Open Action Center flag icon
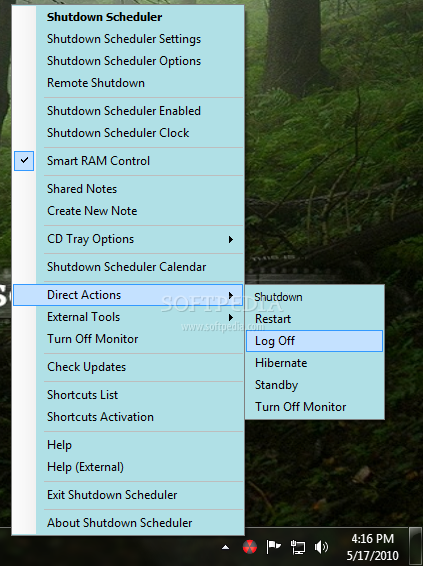 point(273,547)
